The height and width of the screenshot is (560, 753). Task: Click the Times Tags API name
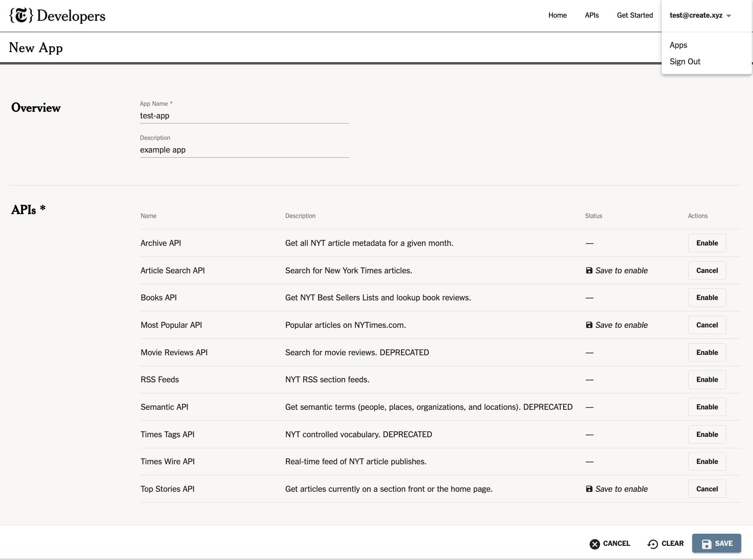(x=167, y=435)
